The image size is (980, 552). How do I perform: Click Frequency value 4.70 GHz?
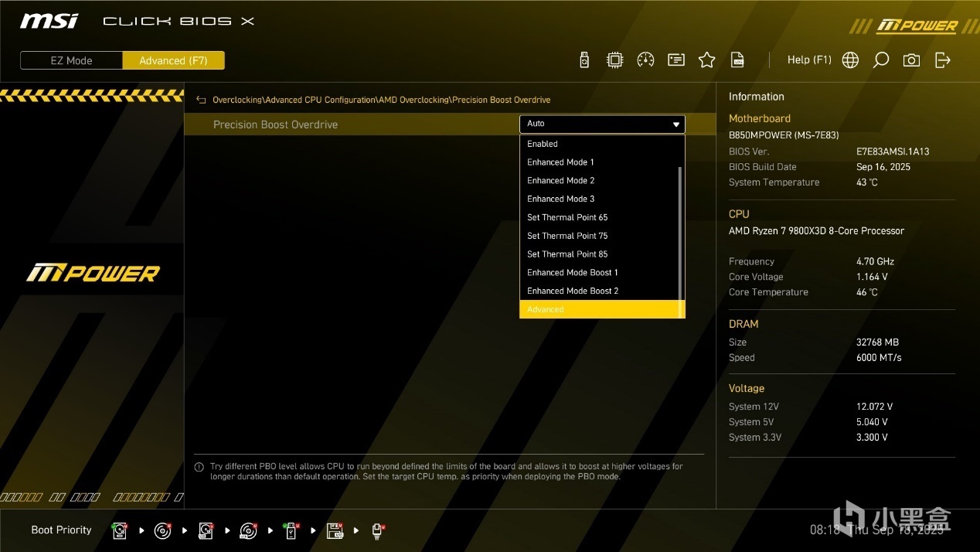[875, 261]
